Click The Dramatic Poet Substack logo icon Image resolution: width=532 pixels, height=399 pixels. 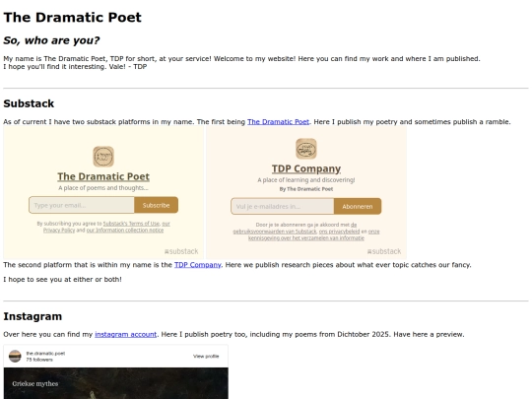pyautogui.click(x=103, y=157)
